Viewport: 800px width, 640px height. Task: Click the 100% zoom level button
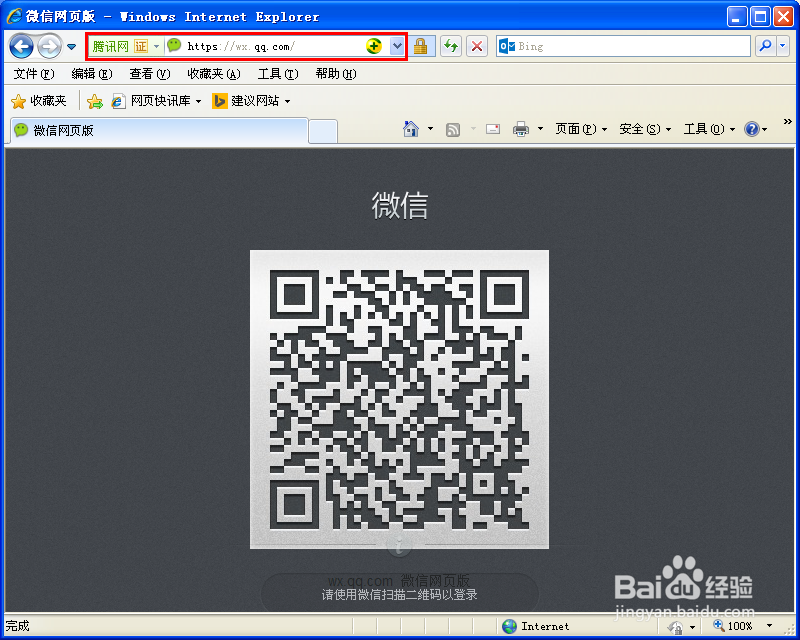click(x=733, y=626)
